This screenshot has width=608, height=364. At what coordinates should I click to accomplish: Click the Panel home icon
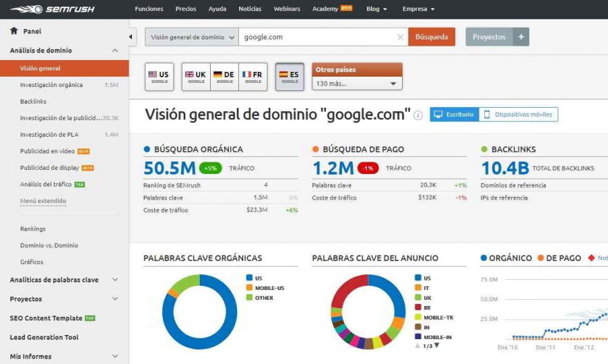tap(14, 31)
